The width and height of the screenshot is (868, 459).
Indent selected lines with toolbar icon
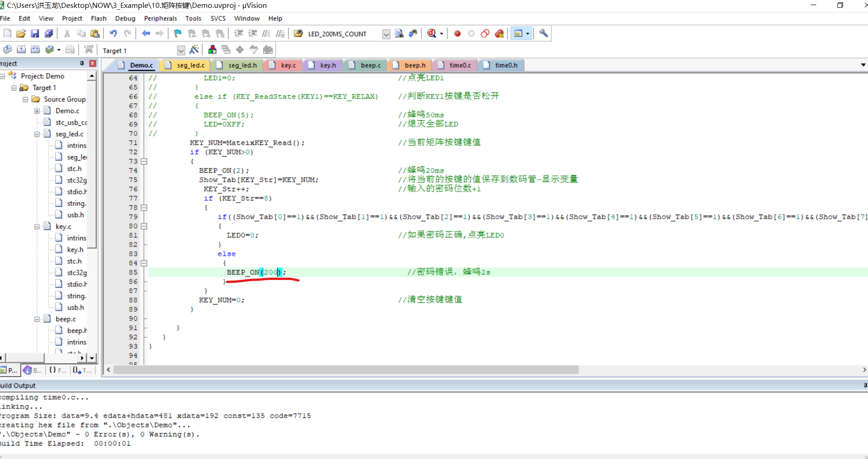[x=239, y=33]
